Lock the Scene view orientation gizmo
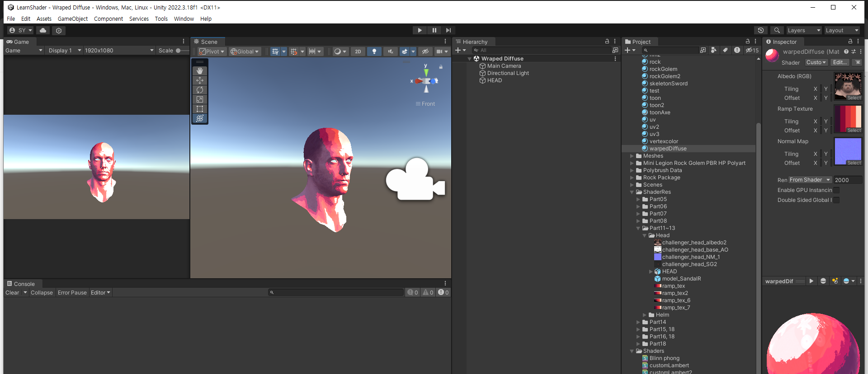This screenshot has width=868, height=374. pyautogui.click(x=441, y=67)
